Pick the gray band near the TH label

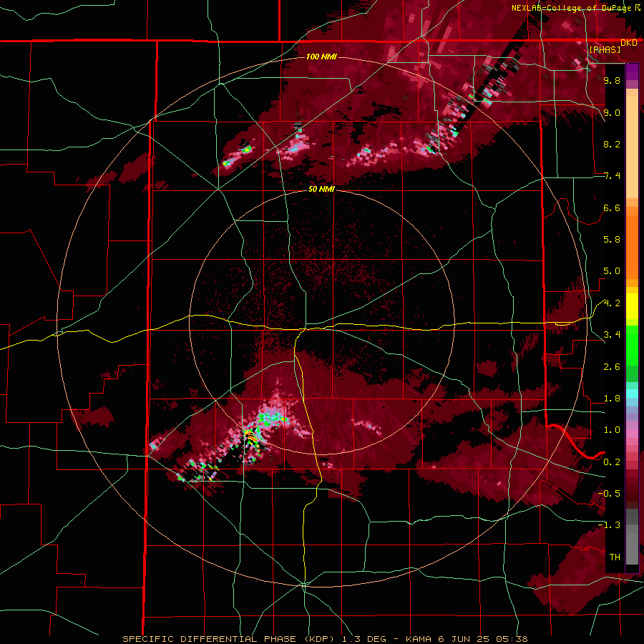tap(632, 549)
